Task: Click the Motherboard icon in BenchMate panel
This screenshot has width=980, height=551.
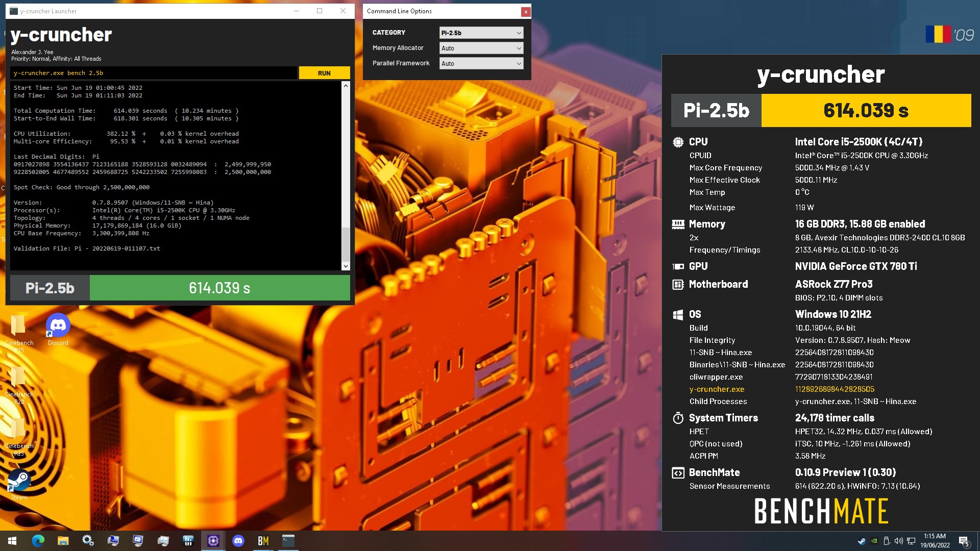Action: (x=678, y=285)
